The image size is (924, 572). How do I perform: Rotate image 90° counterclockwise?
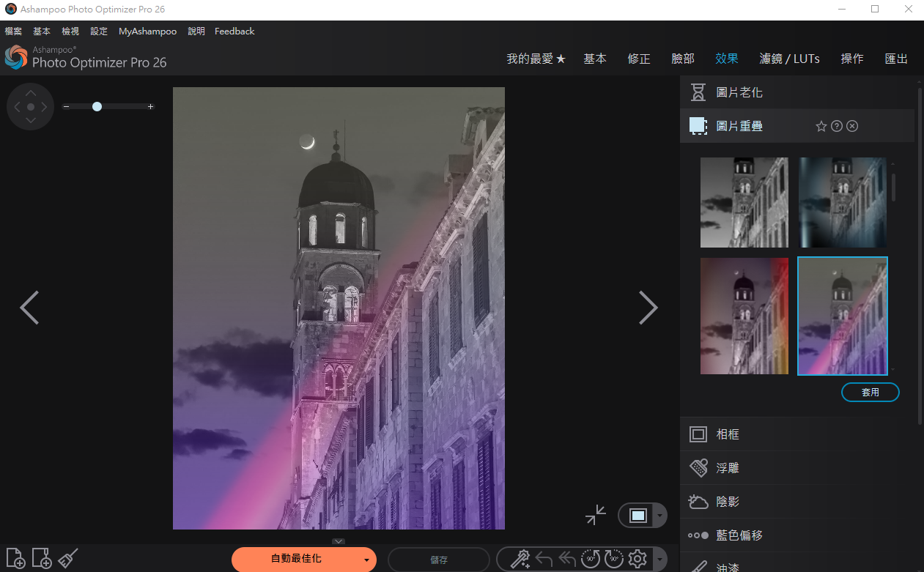pyautogui.click(x=591, y=560)
